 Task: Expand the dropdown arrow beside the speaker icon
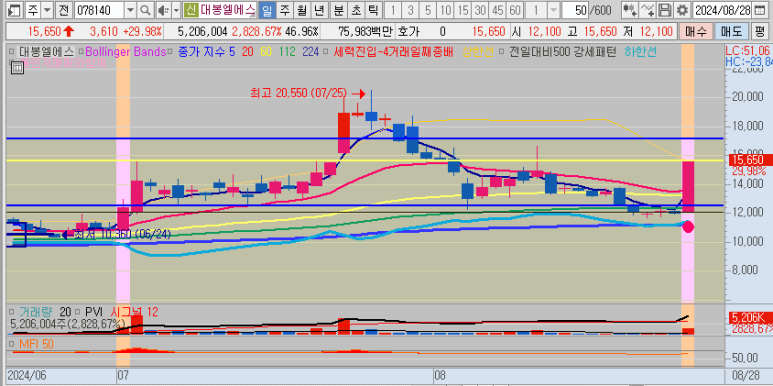coord(175,9)
